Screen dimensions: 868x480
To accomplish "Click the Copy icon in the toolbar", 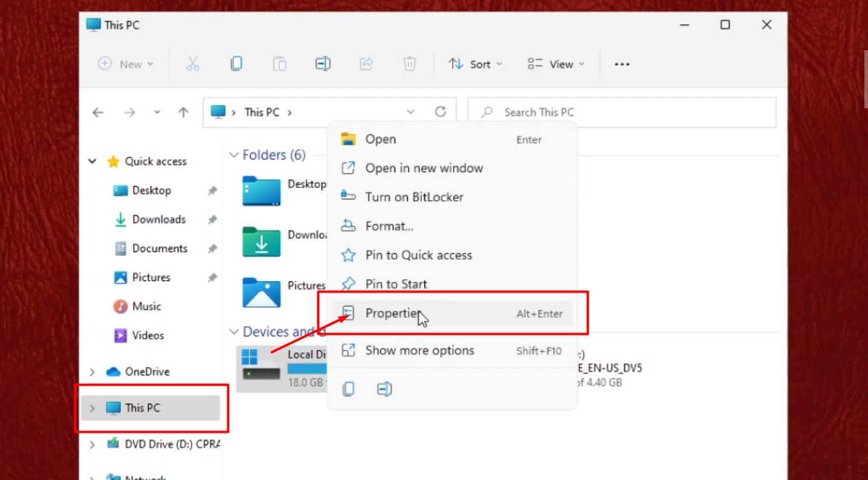I will click(x=236, y=63).
